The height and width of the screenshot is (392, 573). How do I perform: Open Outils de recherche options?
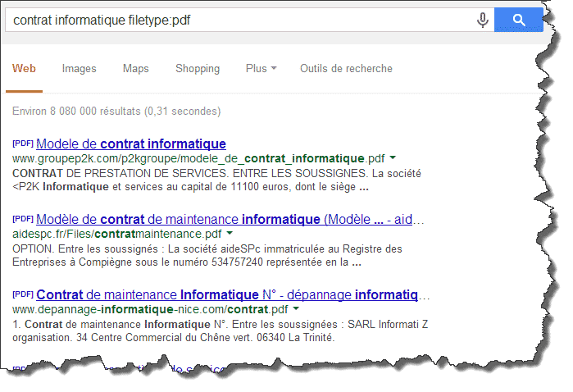(346, 69)
